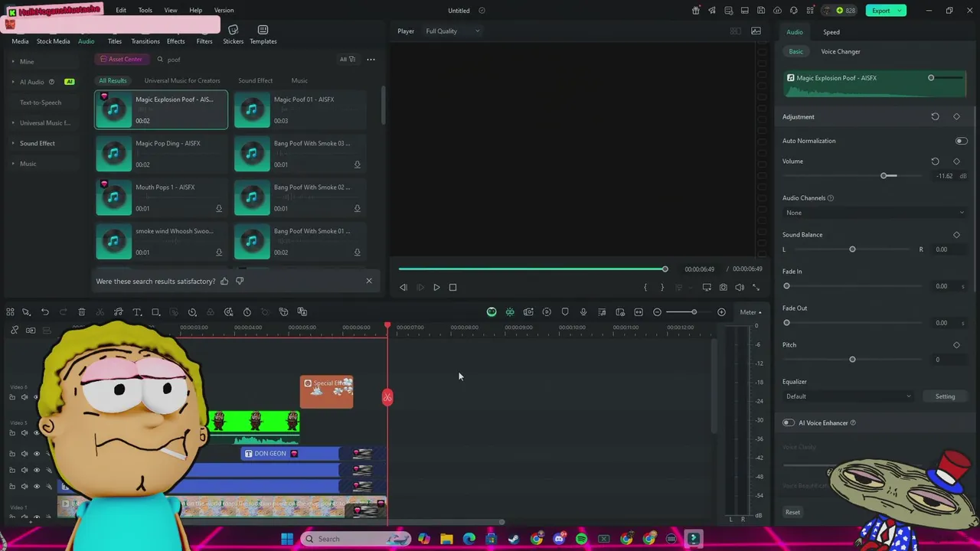This screenshot has height=551, width=980.
Task: Click the mark in bracket icon
Action: (645, 287)
